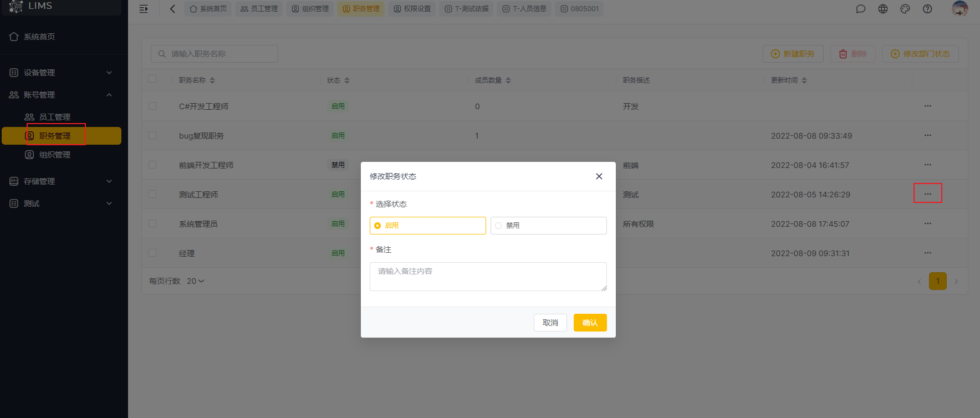Screen dimensions: 980x418
Task: Open 组织管理 in the sidebar
Action: 62,155
